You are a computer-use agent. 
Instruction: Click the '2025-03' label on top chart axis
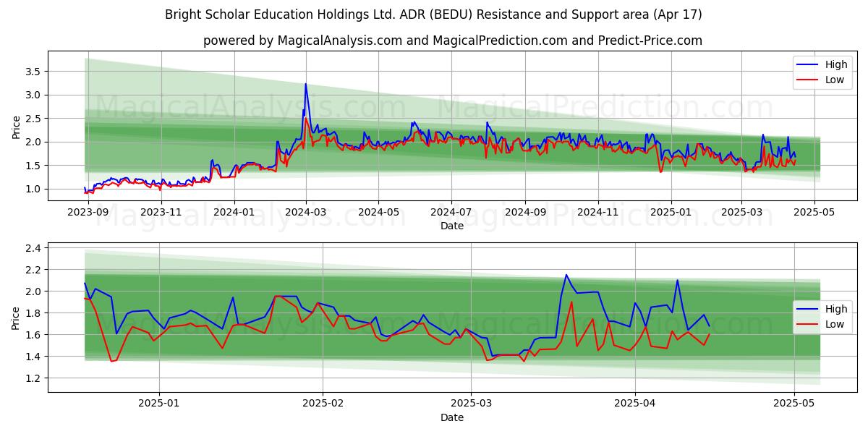coord(741,213)
